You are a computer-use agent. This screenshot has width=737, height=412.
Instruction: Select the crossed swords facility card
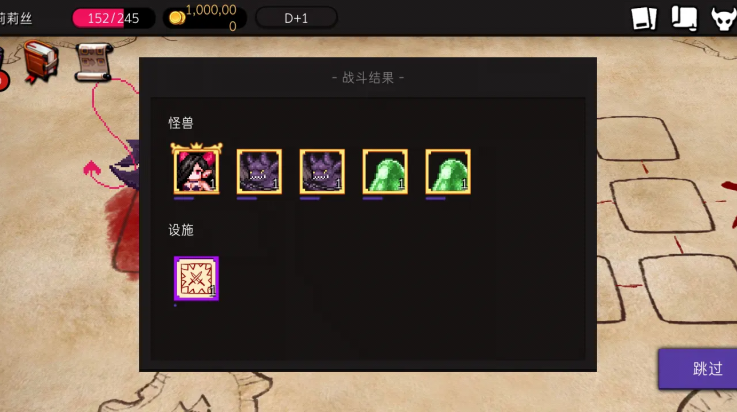tap(196, 278)
